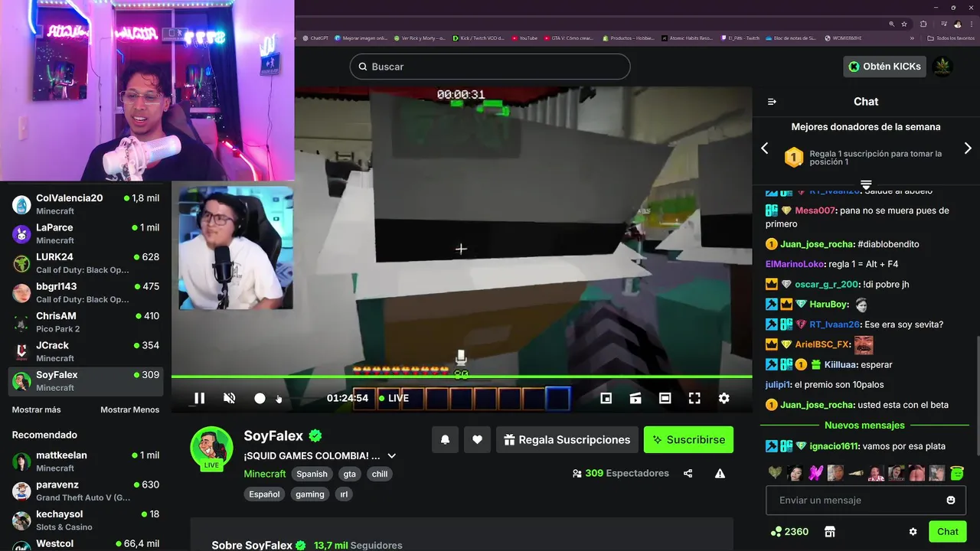980x551 pixels.
Task: Open the video player settings gear
Action: [x=724, y=398]
